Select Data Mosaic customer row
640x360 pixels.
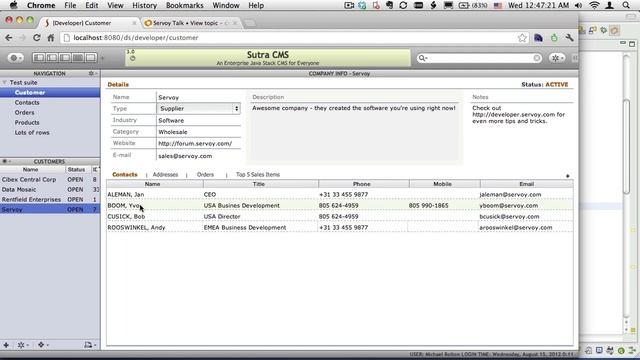pyautogui.click(x=50, y=189)
